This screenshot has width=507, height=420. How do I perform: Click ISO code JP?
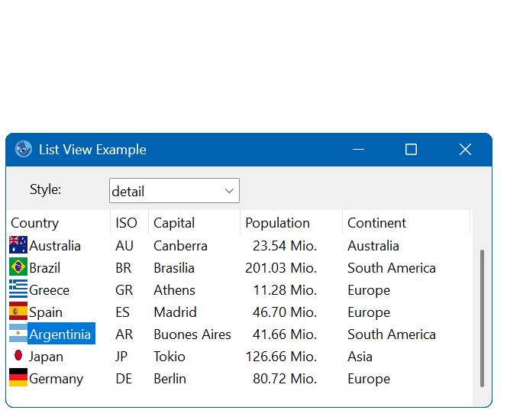click(x=121, y=357)
